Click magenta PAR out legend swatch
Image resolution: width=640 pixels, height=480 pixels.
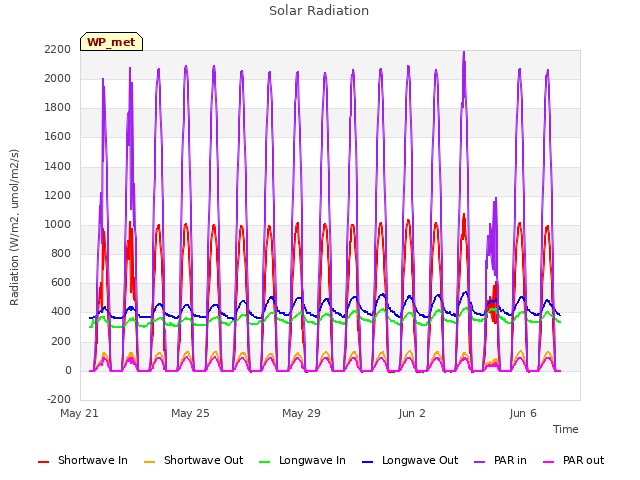tap(549, 462)
